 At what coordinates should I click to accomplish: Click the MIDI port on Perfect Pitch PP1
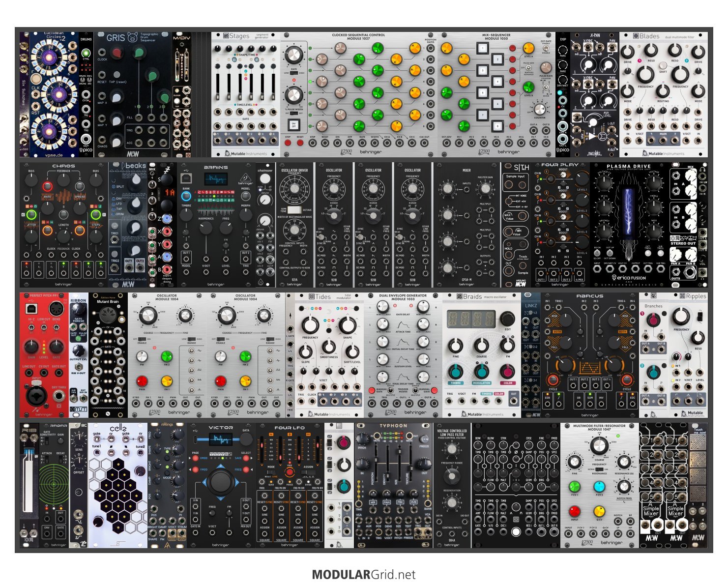pos(57,309)
